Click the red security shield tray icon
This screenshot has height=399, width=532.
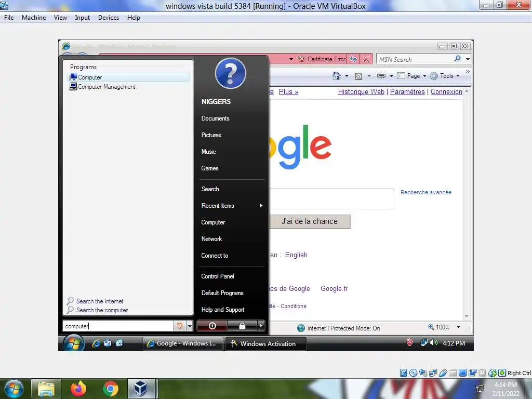409,342
